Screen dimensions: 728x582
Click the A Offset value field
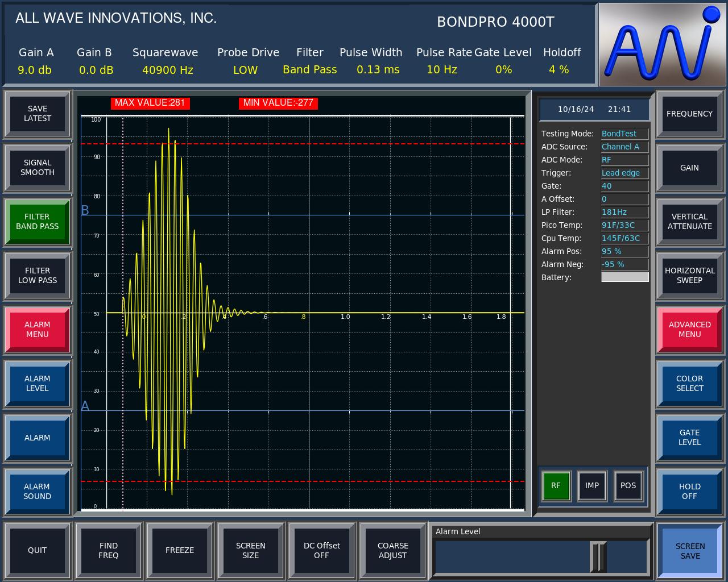pos(624,199)
